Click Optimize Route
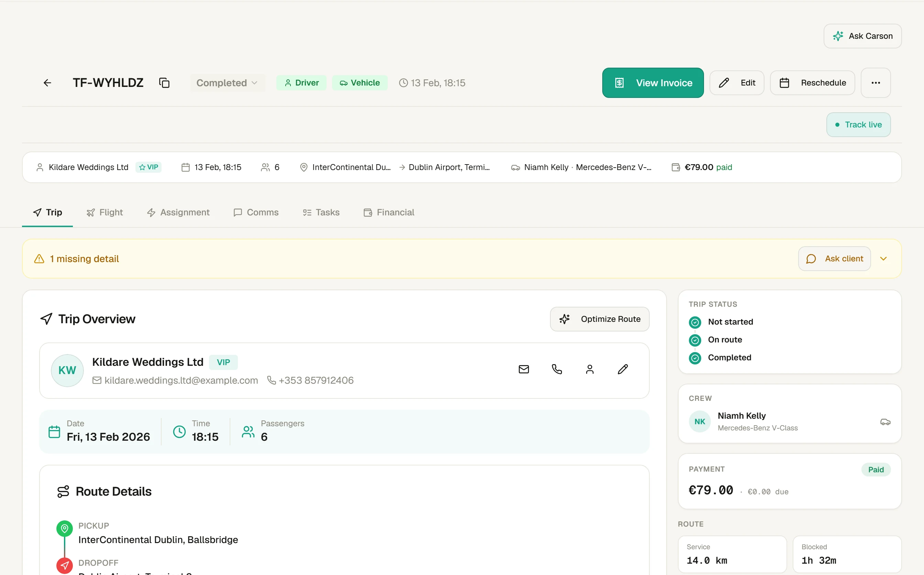The image size is (924, 575). pyautogui.click(x=599, y=319)
